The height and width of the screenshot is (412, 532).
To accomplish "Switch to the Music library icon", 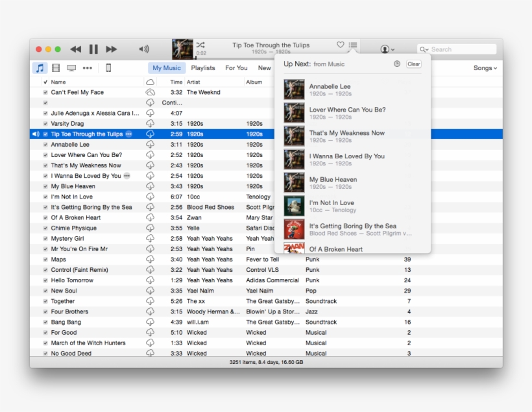I will (40, 68).
